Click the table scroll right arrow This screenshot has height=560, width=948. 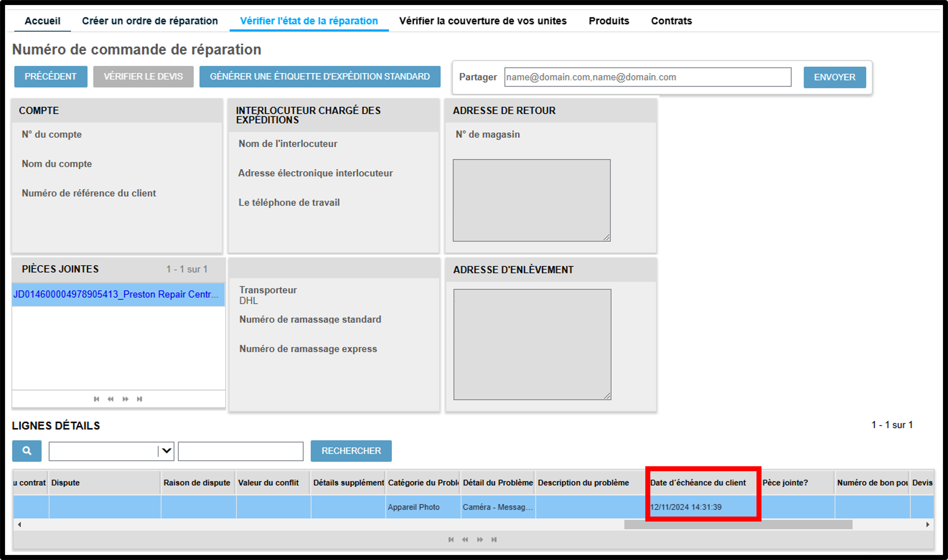point(928,525)
